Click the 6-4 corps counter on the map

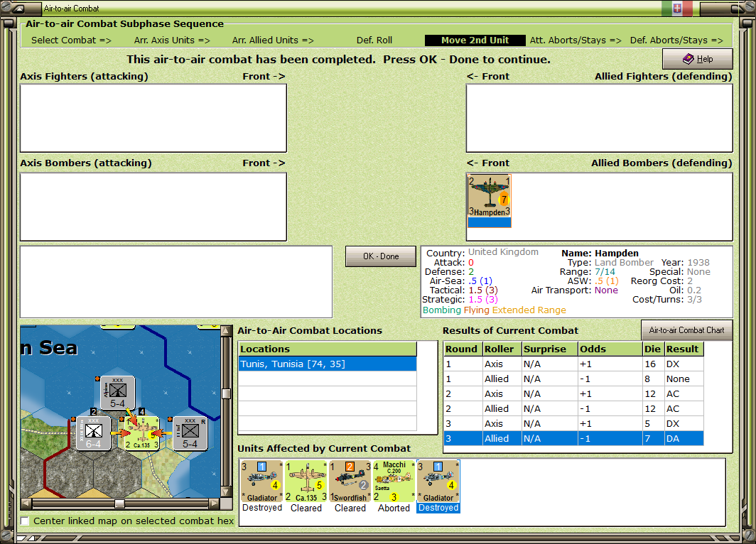coord(94,433)
